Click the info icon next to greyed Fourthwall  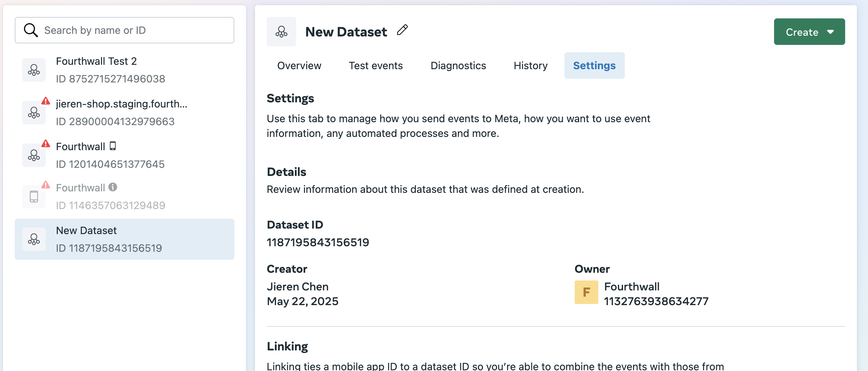pyautogui.click(x=113, y=187)
